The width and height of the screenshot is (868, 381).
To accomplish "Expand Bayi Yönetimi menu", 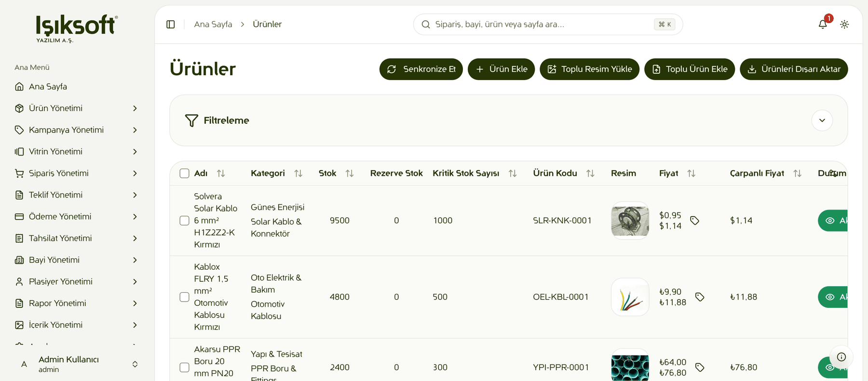I will click(77, 260).
